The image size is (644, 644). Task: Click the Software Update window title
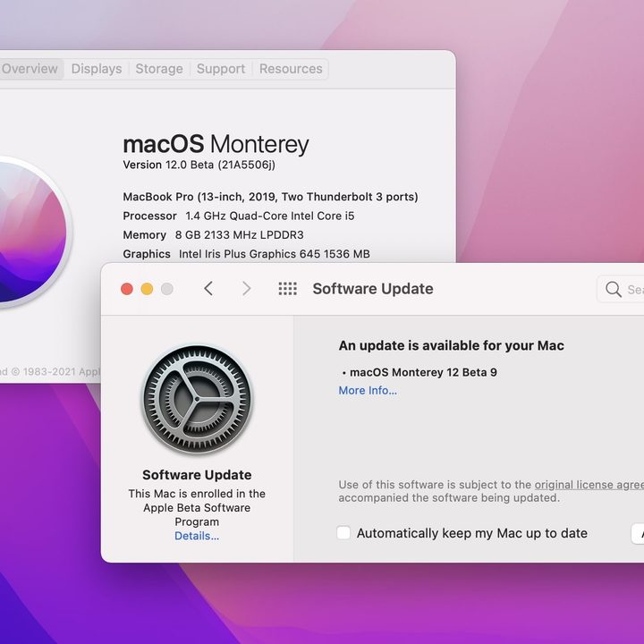[373, 289]
